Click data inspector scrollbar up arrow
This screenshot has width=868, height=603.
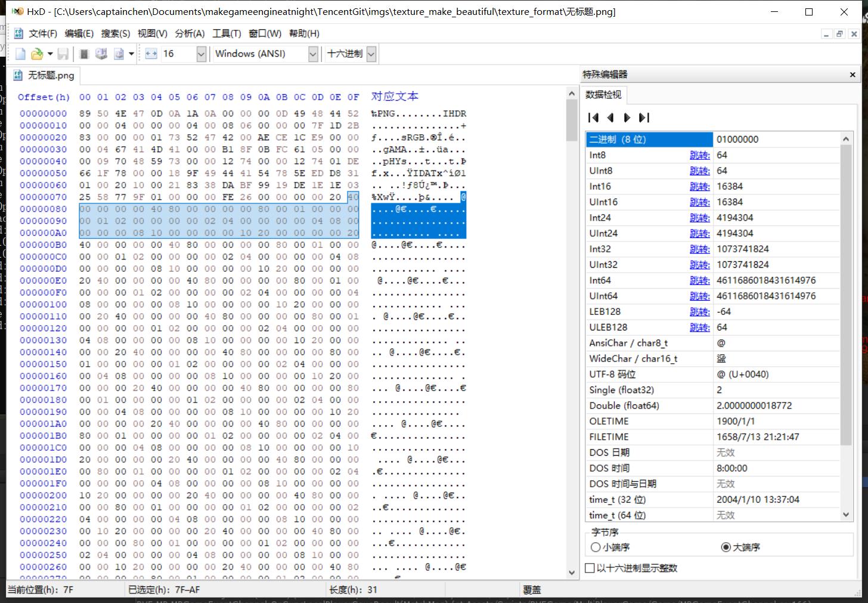click(x=846, y=139)
